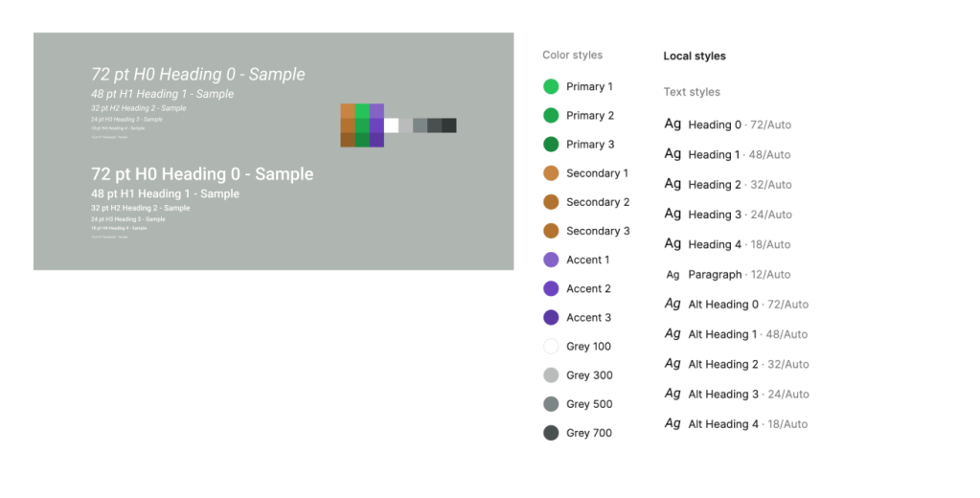
Task: Click the Ag icon beside Heading 3
Action: point(672,215)
